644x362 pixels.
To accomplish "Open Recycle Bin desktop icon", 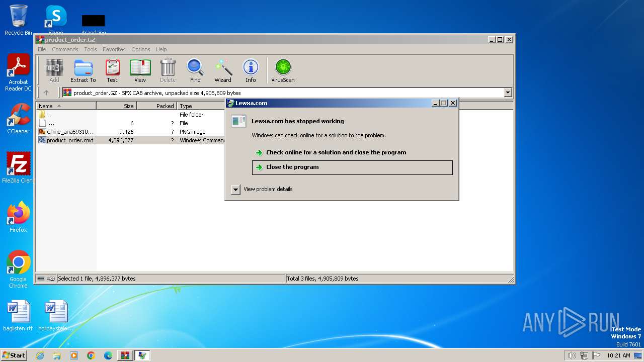I will coord(18,20).
